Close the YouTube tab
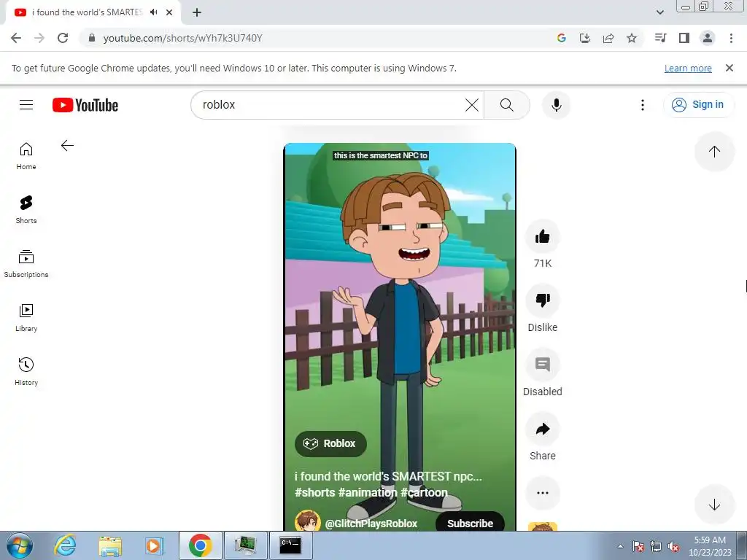 169,12
